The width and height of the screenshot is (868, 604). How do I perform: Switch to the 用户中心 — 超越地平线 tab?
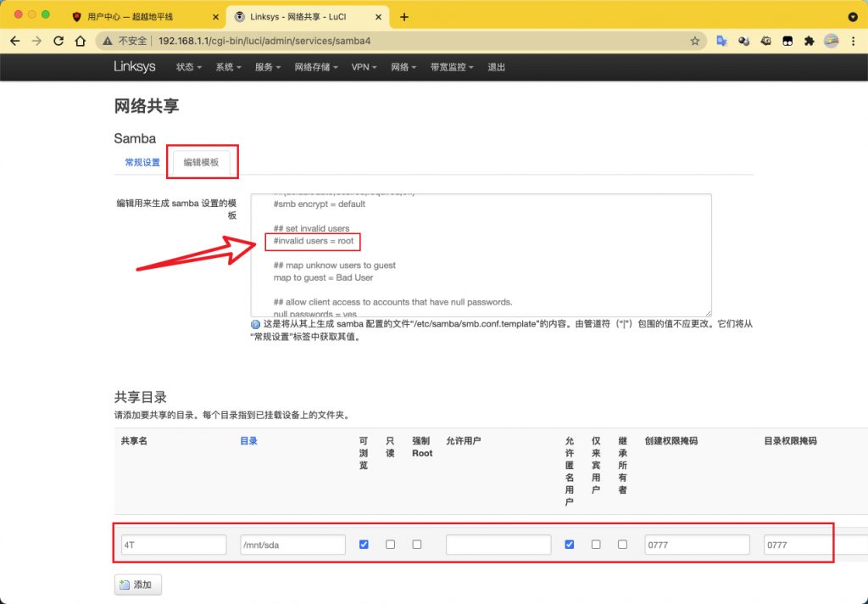(x=131, y=17)
